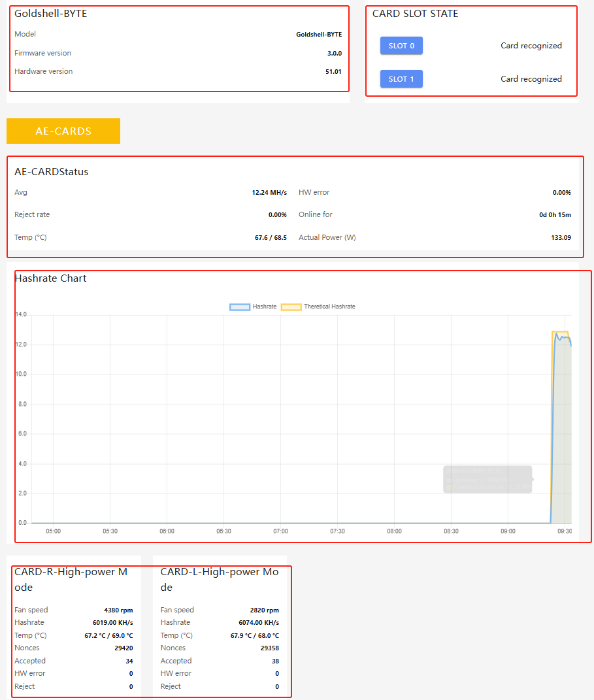Screen dimensions: 594x700
Task: Select hardware version value 51.01
Action: (x=333, y=71)
